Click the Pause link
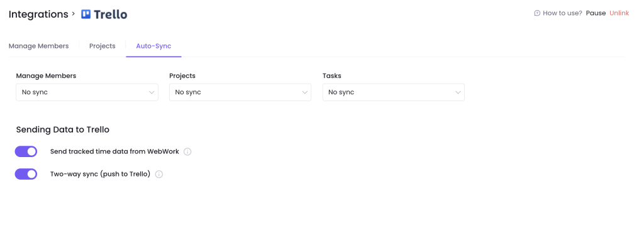This screenshot has height=240, width=644. [596, 13]
